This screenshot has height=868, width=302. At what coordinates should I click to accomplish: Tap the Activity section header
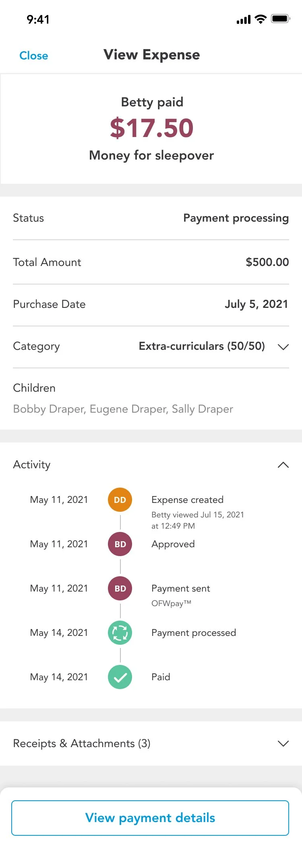pos(32,465)
